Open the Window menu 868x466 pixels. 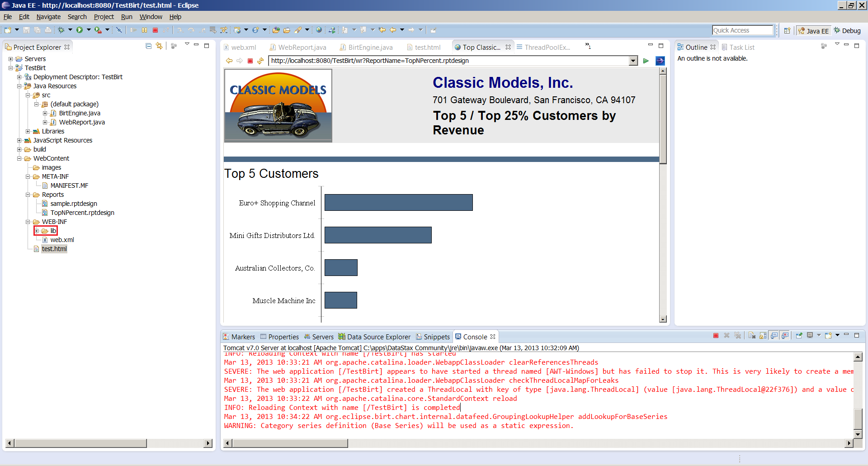[x=151, y=17]
